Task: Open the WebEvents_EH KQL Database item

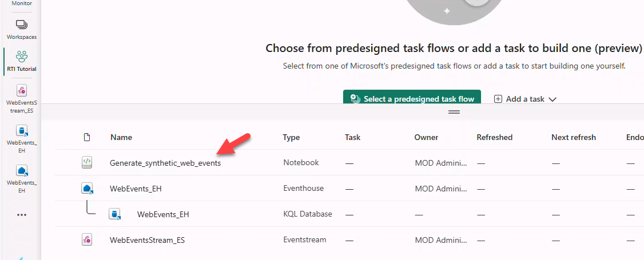Action: [x=163, y=215]
